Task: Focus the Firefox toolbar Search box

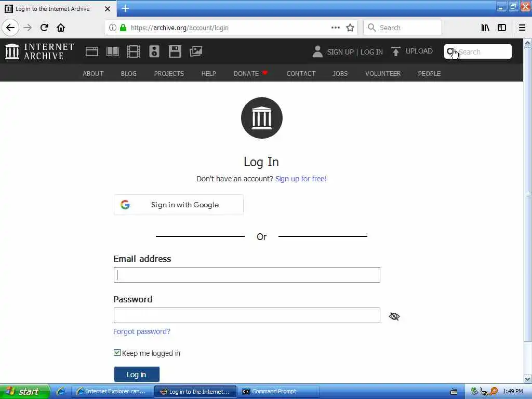Action: pyautogui.click(x=403, y=28)
